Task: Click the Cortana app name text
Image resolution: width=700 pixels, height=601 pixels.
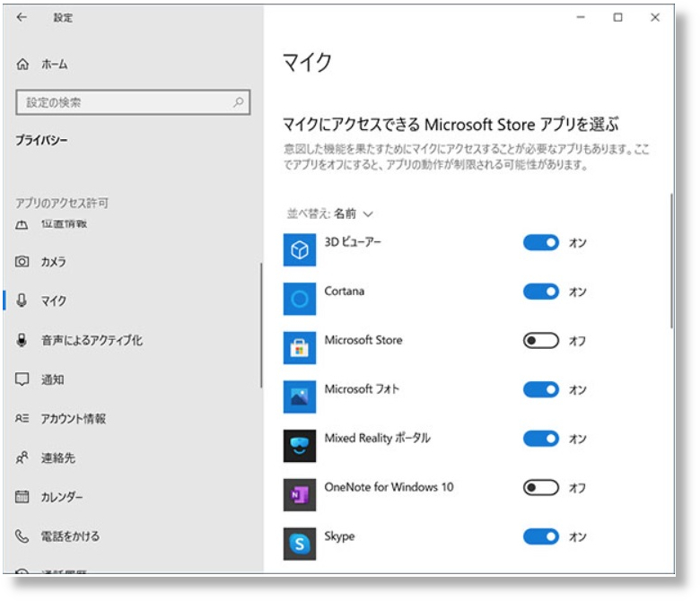Action: pos(345,291)
